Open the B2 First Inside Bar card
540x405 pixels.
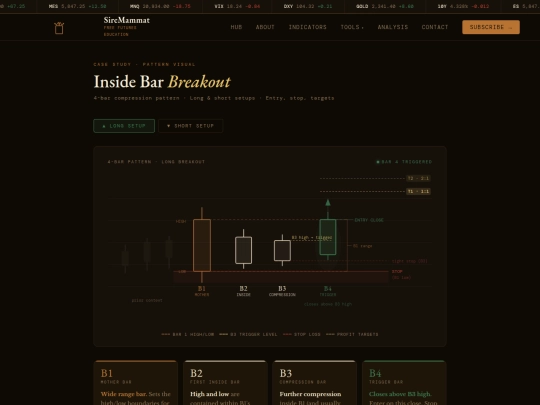click(x=225, y=383)
